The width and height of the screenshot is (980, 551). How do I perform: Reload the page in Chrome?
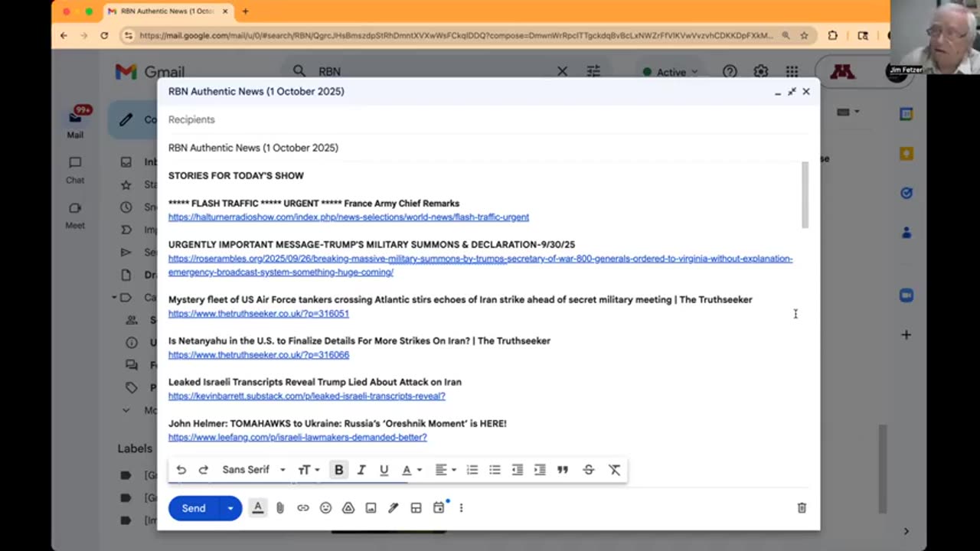click(104, 35)
